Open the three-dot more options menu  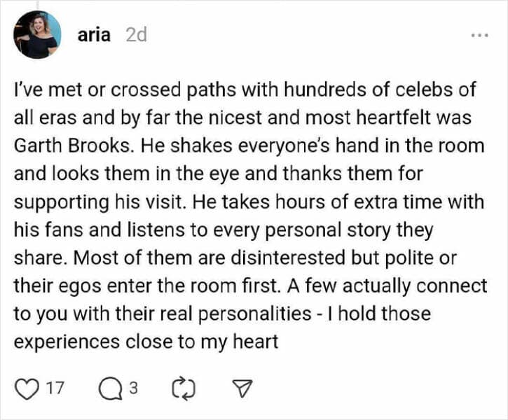pyautogui.click(x=479, y=36)
